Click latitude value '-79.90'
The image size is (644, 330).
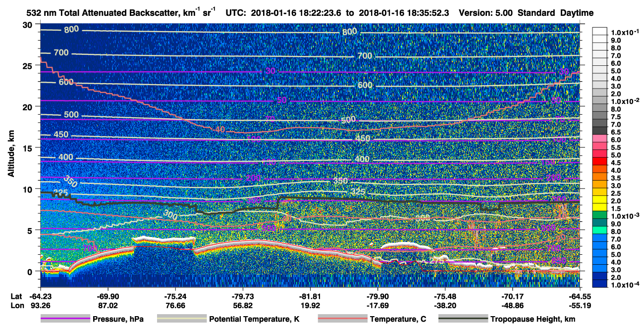point(377,297)
